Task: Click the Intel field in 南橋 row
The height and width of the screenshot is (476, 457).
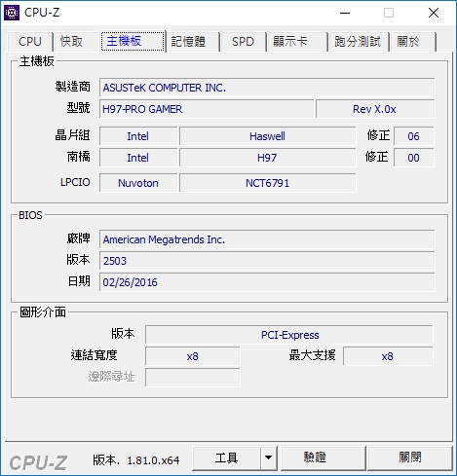Action: (138, 158)
